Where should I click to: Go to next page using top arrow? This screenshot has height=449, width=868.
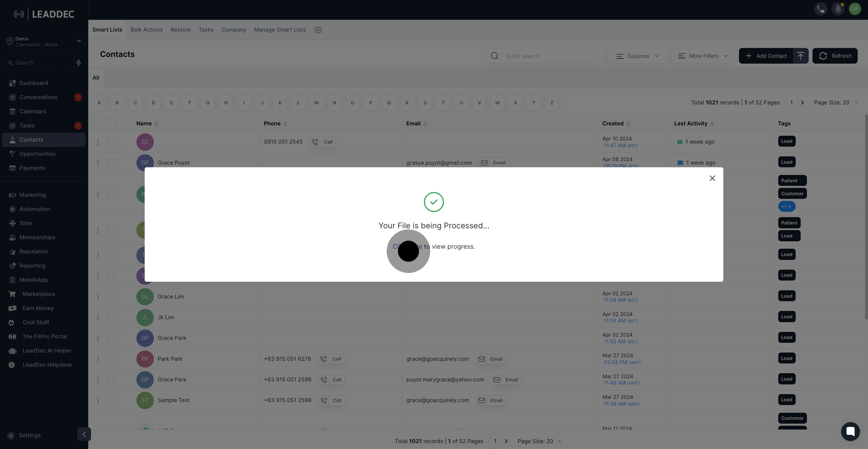coord(802,103)
